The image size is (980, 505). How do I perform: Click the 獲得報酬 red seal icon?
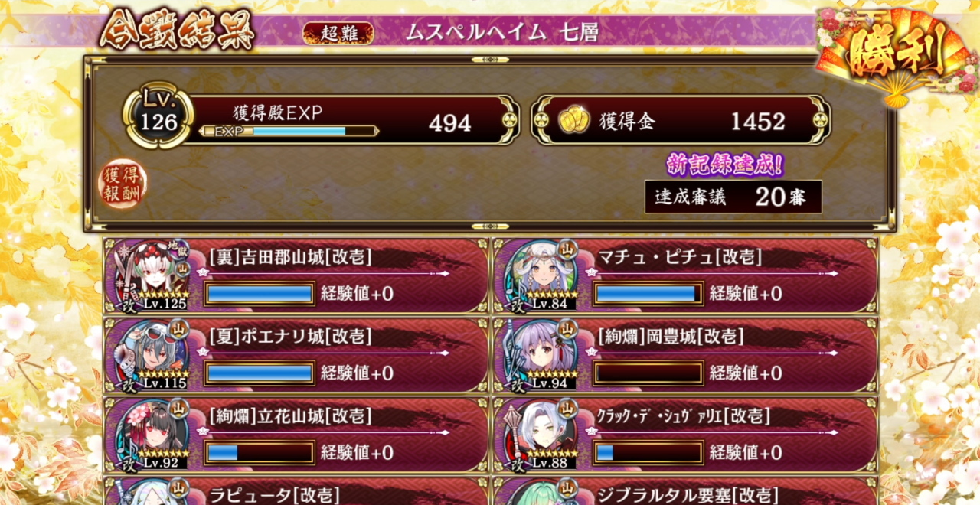pos(122,184)
